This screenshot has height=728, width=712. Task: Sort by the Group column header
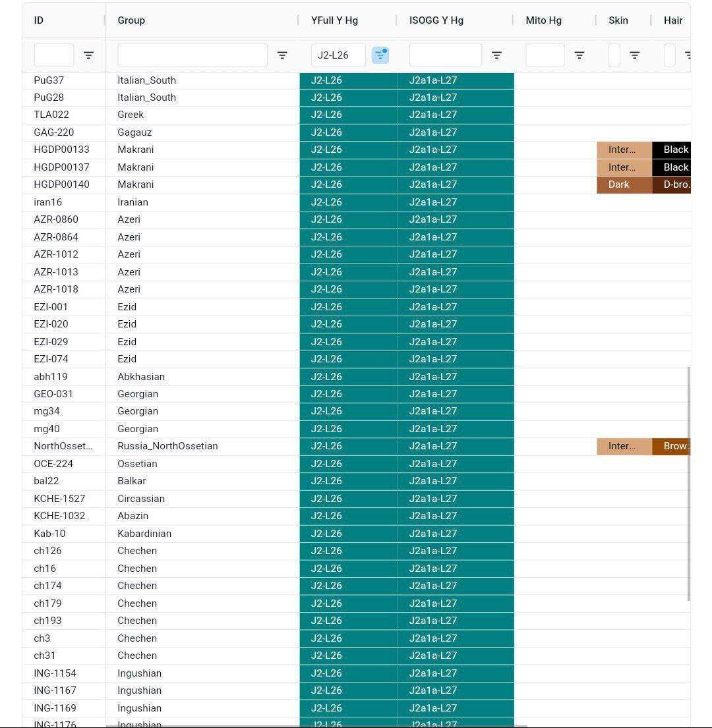(x=131, y=20)
